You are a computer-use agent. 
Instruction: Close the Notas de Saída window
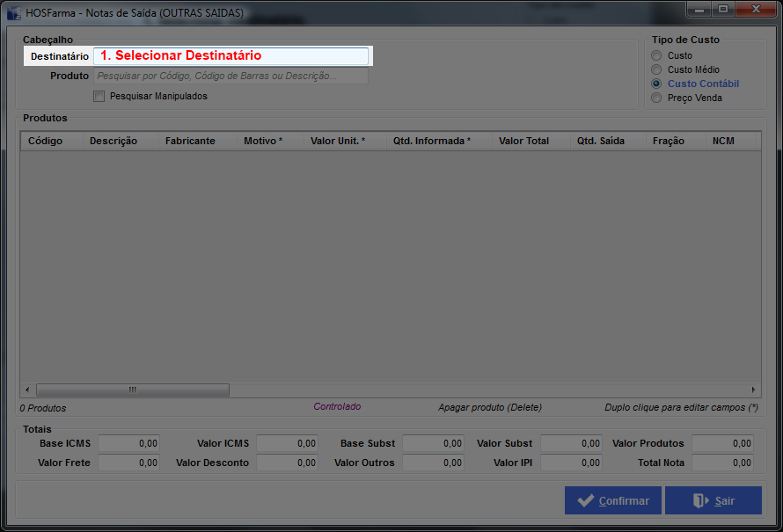[x=752, y=10]
